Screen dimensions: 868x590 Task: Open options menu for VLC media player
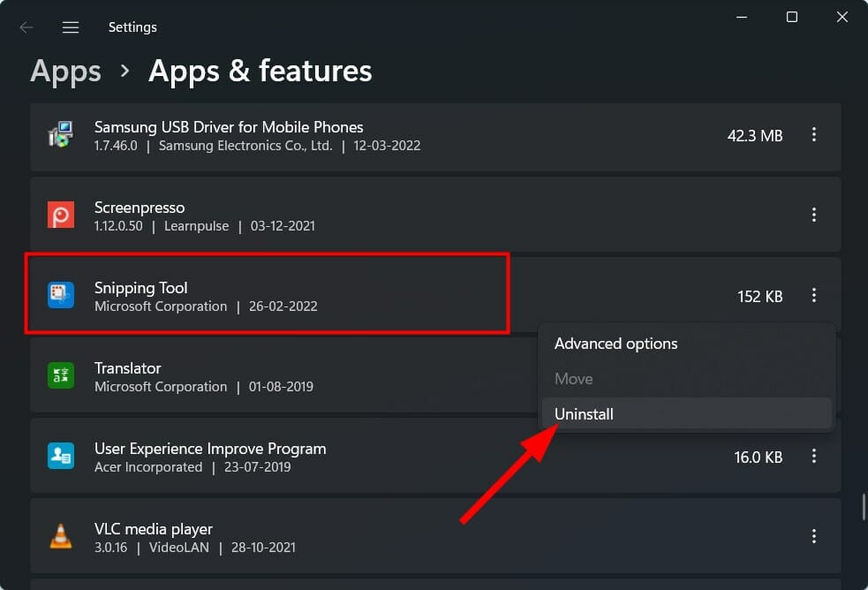(x=813, y=536)
